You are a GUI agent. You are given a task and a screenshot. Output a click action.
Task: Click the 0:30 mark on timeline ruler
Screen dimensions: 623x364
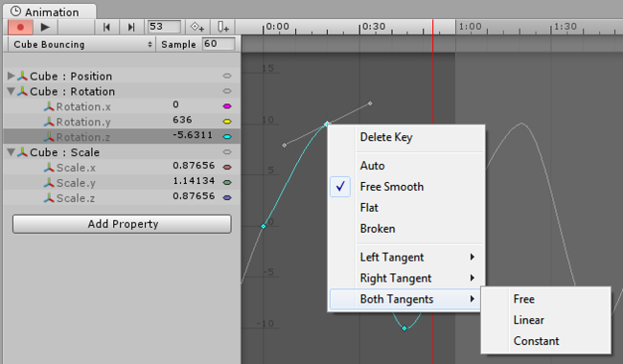[x=374, y=27]
